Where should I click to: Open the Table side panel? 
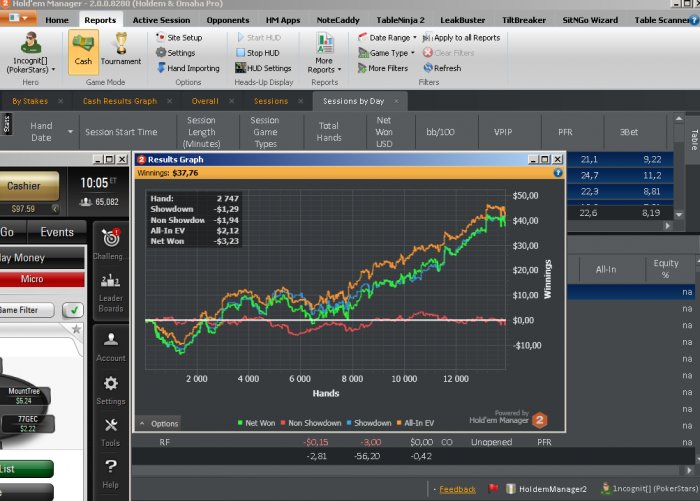(x=694, y=139)
